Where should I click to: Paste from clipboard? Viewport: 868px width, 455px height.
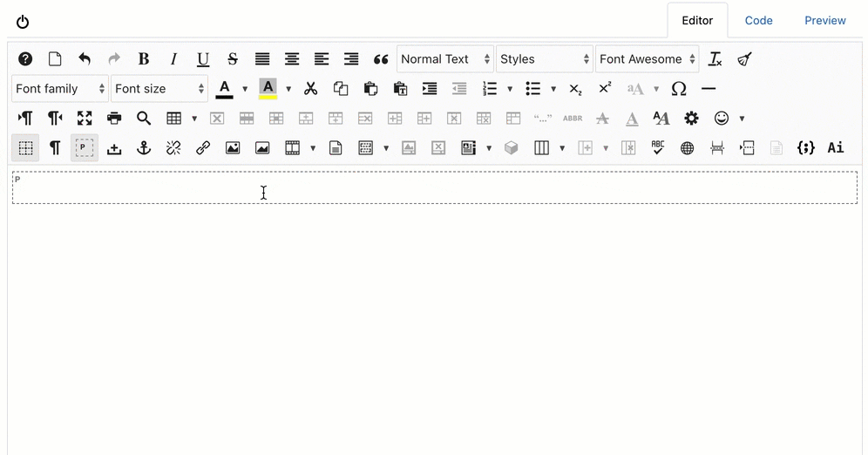tap(370, 89)
